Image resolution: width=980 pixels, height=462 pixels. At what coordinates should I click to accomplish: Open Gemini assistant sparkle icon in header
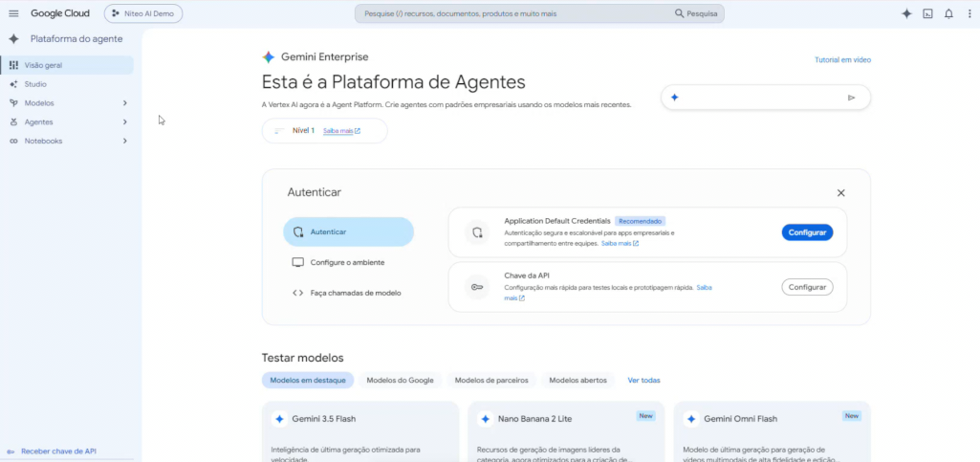pos(906,13)
